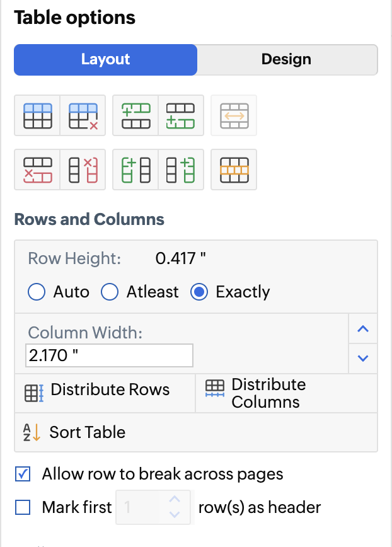This screenshot has height=547, width=392.
Task: Decrease column width with down chevron
Action: pyautogui.click(x=362, y=358)
